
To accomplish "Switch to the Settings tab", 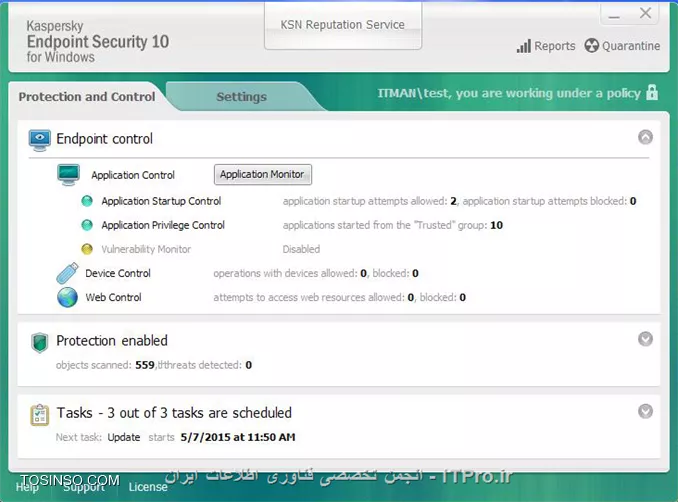I will [241, 96].
